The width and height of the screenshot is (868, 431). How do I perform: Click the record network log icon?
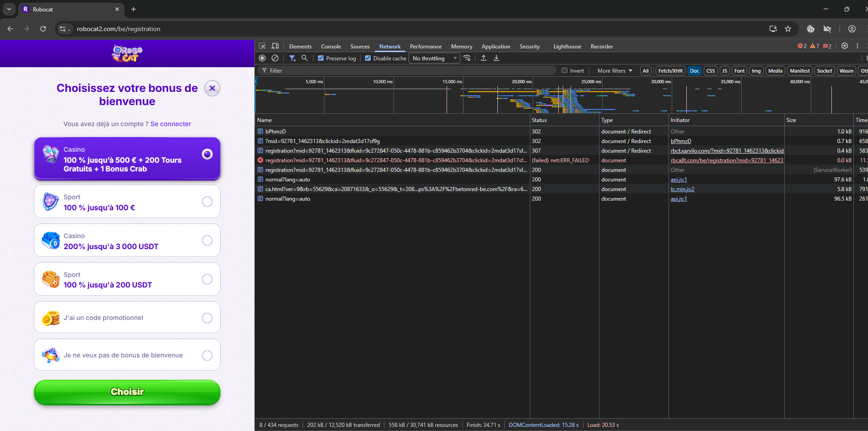262,58
